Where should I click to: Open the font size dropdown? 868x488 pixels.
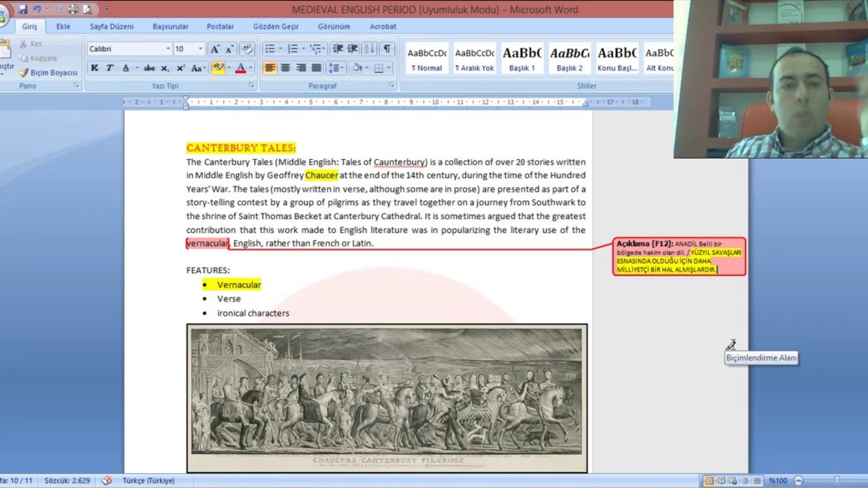click(200, 49)
